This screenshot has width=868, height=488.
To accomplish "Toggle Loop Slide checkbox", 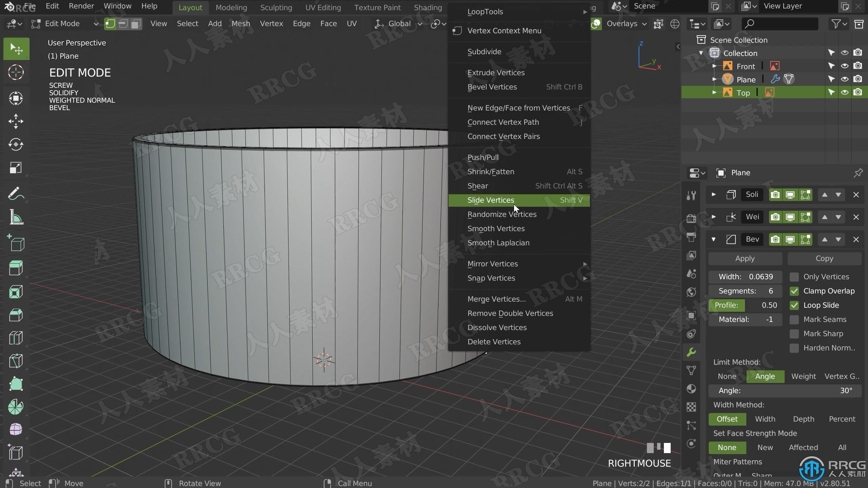I will (x=795, y=305).
